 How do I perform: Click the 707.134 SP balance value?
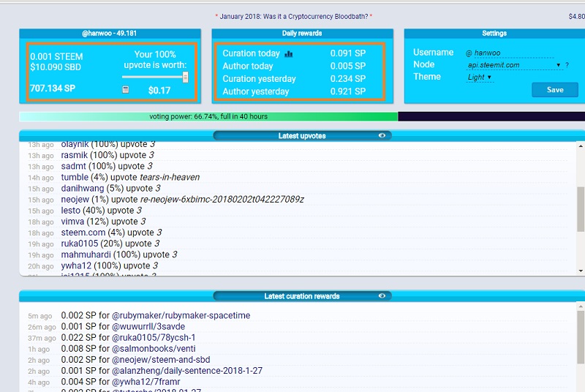pos(53,88)
